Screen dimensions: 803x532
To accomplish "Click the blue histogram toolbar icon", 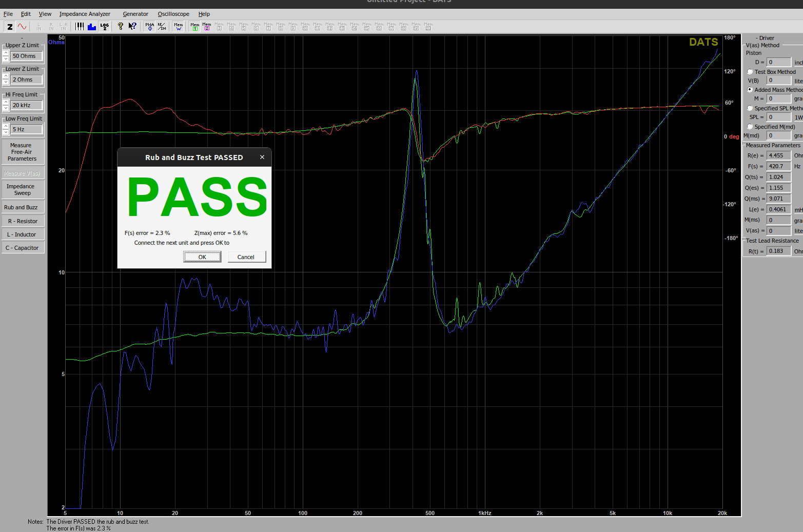I will coord(92,26).
